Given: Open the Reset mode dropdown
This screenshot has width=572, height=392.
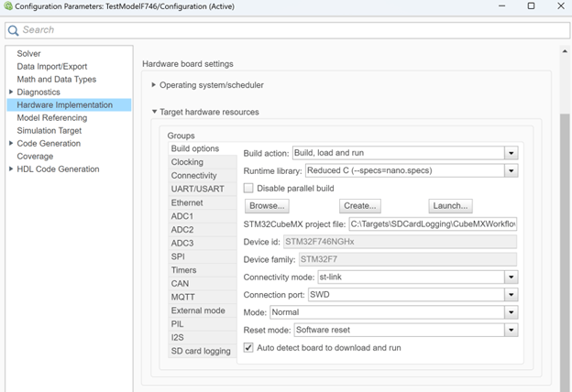Looking at the screenshot, I should tap(511, 330).
